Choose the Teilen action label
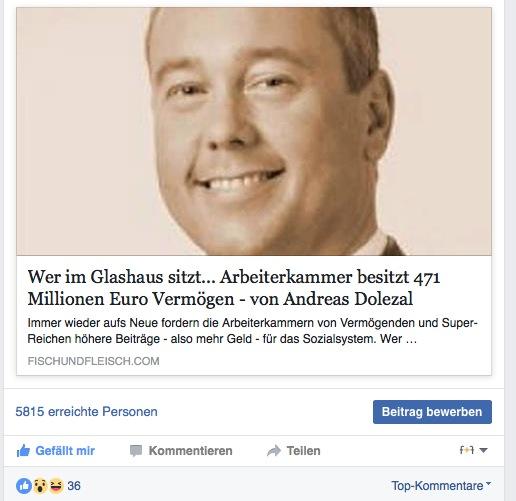The image size is (516, 501). pyautogui.click(x=303, y=451)
